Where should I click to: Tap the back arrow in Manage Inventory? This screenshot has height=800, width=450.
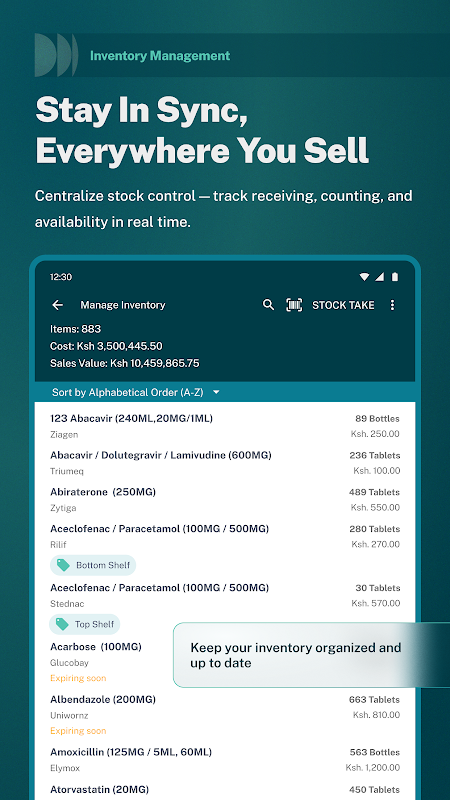[x=58, y=305]
